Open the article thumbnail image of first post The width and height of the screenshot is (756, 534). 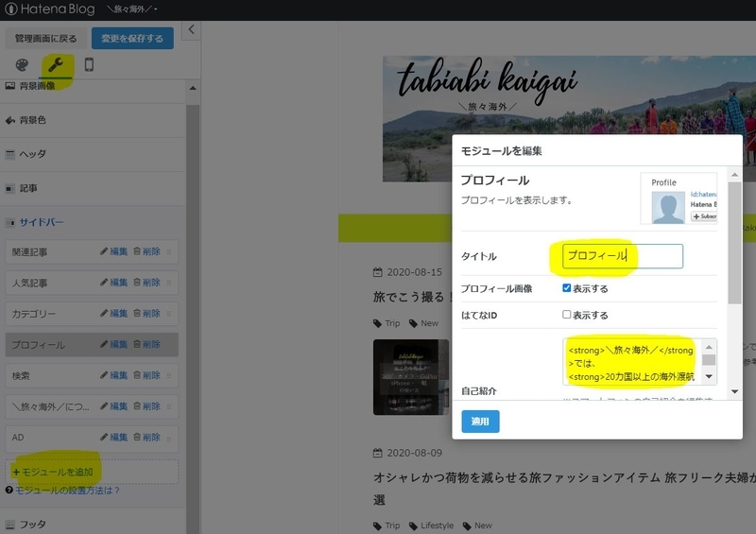tap(411, 377)
